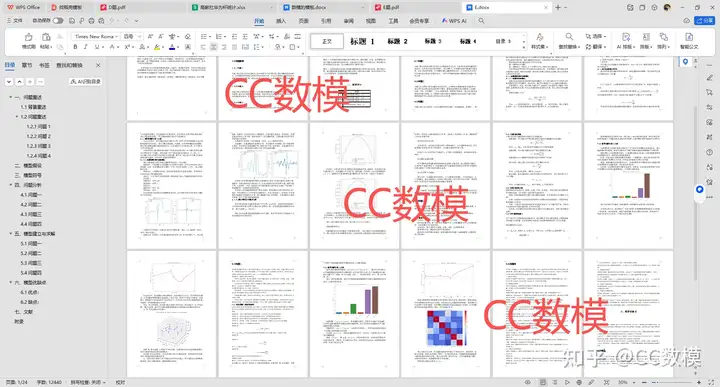
Task: Click the highlight color yellow swatch
Action: pyautogui.click(x=157, y=47)
